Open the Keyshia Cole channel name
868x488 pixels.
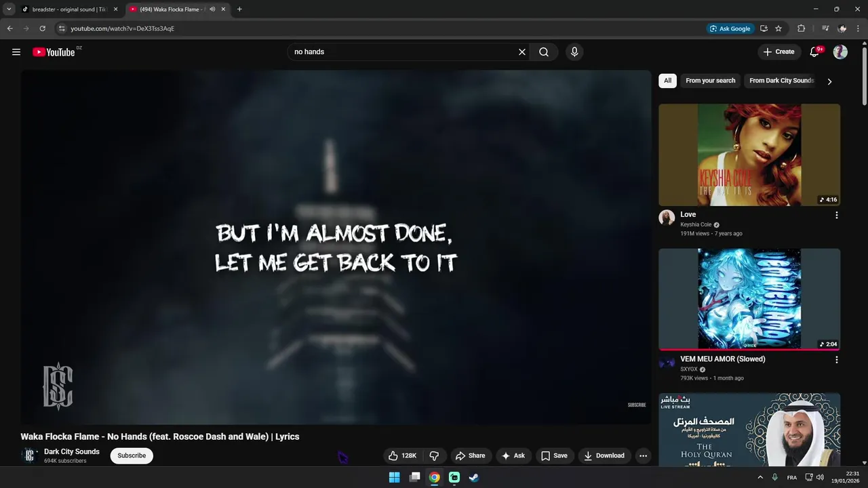696,225
